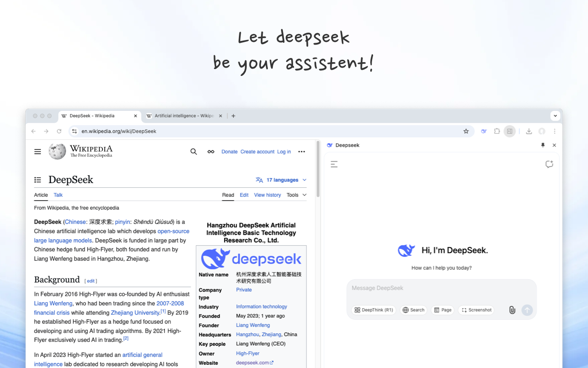This screenshot has width=588, height=368.
Task: Follow 2007-2008 financial crisis link
Action: pyautogui.click(x=109, y=308)
